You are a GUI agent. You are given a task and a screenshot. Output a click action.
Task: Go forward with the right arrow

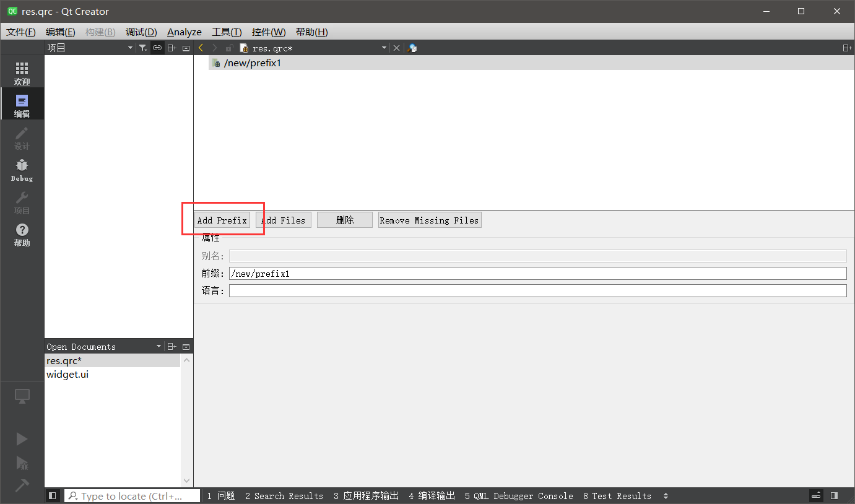(215, 48)
